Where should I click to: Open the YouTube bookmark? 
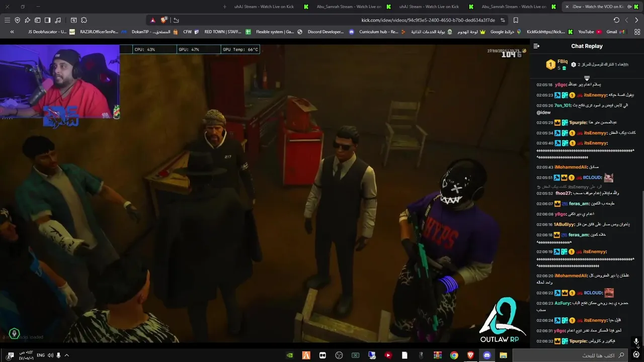tap(589, 32)
